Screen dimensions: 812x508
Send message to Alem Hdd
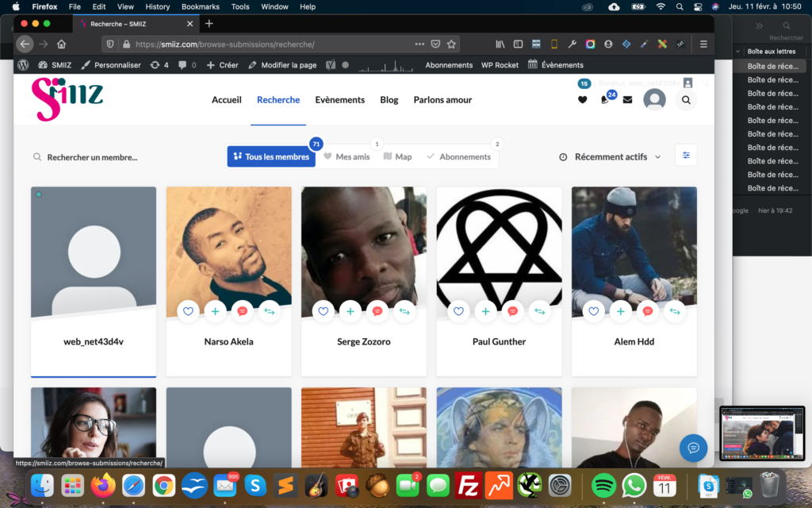pyautogui.click(x=647, y=311)
